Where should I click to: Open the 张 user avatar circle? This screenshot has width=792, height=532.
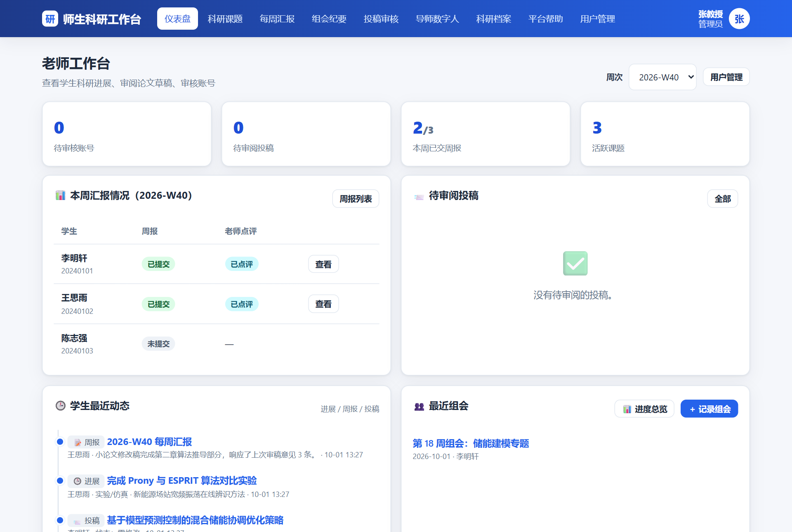tap(739, 19)
